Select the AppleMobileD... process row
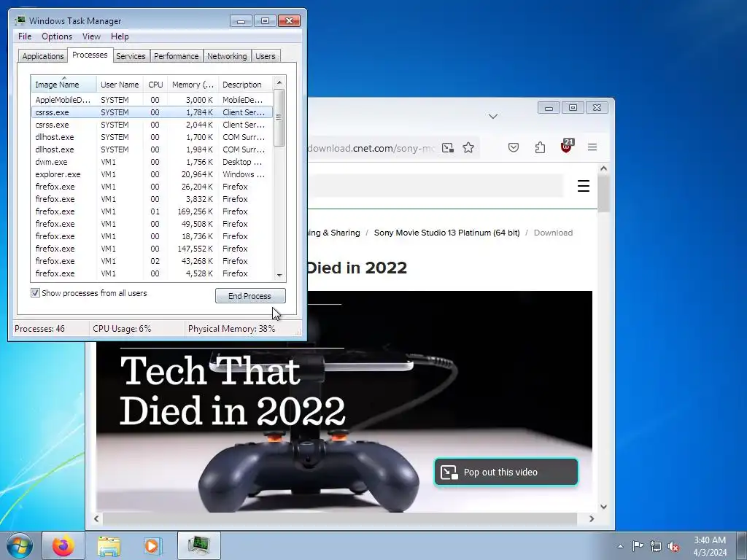Image resolution: width=747 pixels, height=560 pixels. click(152, 100)
